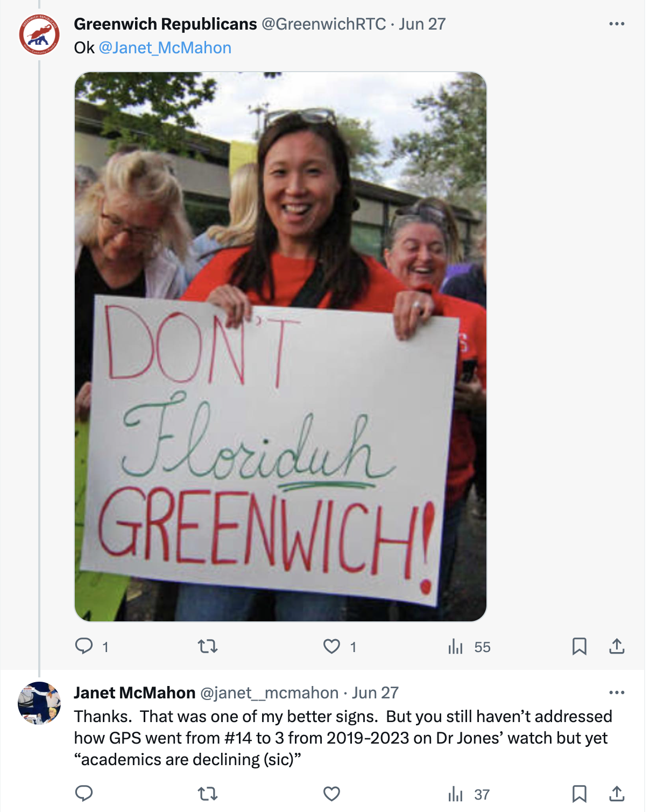Open more options on Janet McMahon's tweet
The width and height of the screenshot is (650, 812).
pyautogui.click(x=617, y=692)
